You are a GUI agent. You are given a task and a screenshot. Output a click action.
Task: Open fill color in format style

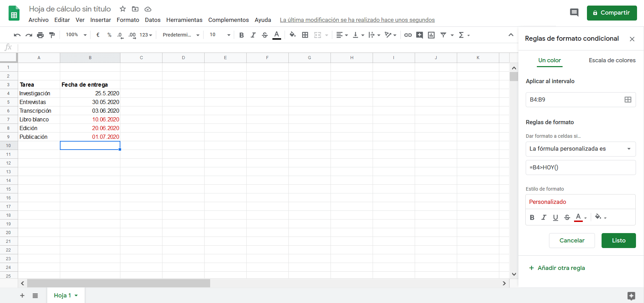point(601,217)
